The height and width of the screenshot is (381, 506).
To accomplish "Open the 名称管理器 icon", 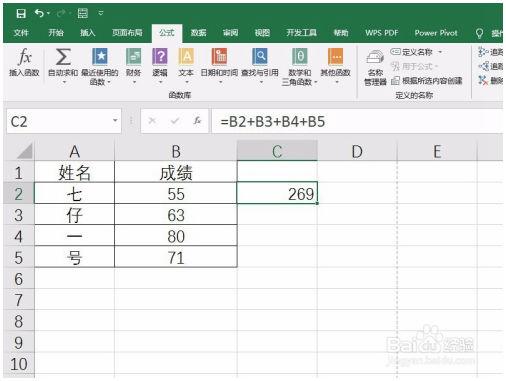I will tap(375, 57).
